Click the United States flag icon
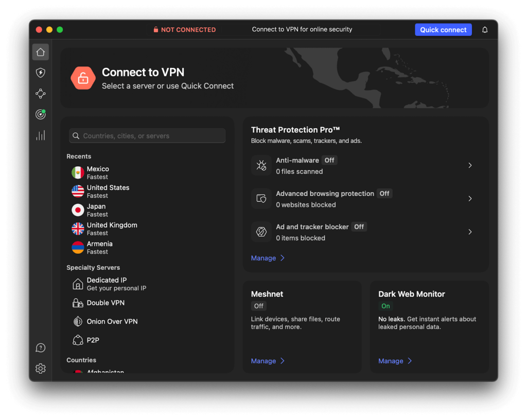Image resolution: width=527 pixels, height=420 pixels. [78, 191]
